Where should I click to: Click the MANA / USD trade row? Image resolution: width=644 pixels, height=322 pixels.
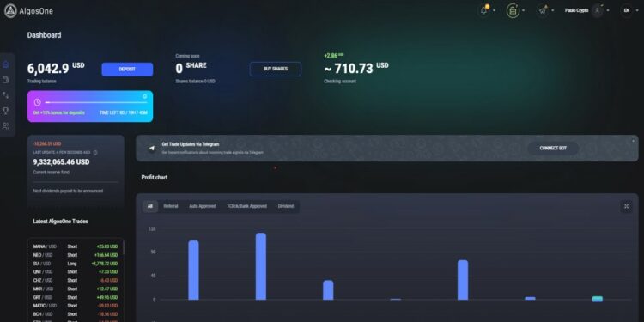(76, 246)
